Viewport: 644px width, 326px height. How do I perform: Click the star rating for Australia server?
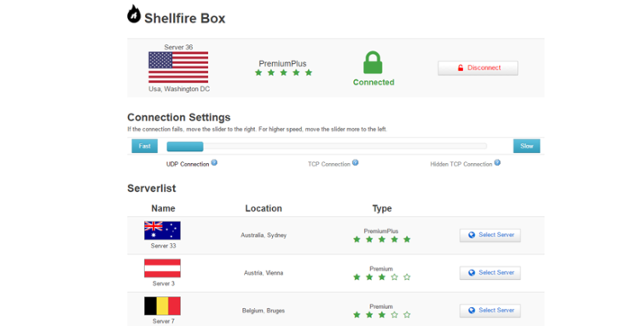coord(382,240)
